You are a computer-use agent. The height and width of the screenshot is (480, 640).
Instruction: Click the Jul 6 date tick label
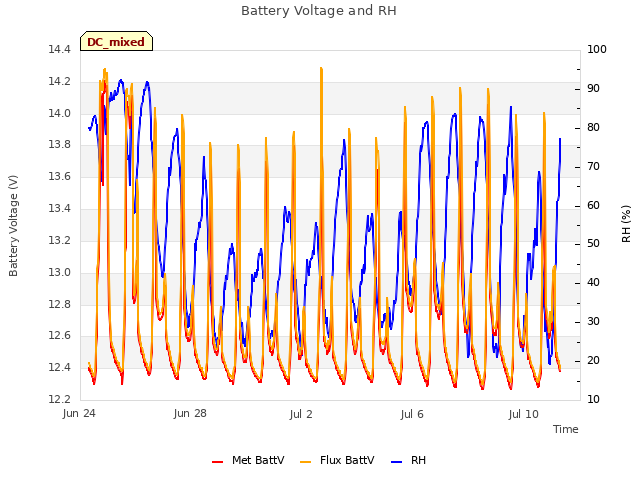point(412,414)
